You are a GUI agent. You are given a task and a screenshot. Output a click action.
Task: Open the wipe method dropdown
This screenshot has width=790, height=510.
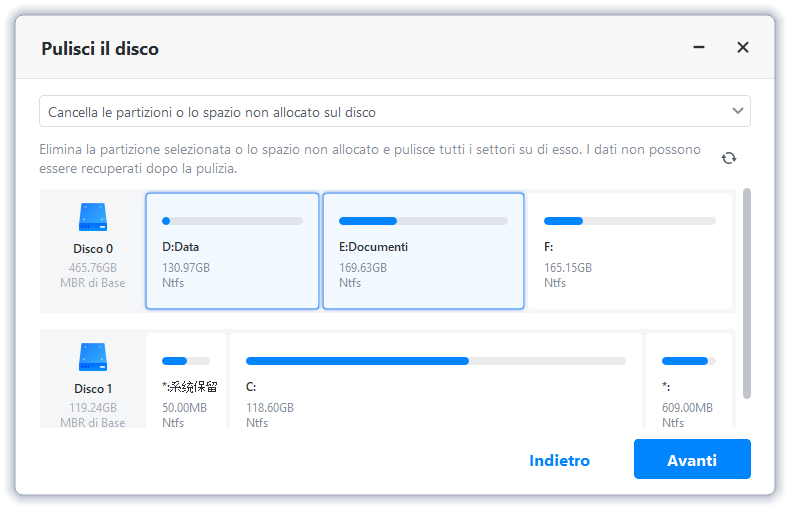[x=394, y=112]
